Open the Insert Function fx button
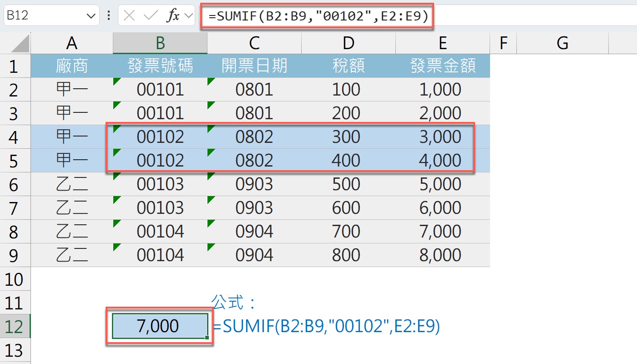The width and height of the screenshot is (637, 364). coord(173,16)
